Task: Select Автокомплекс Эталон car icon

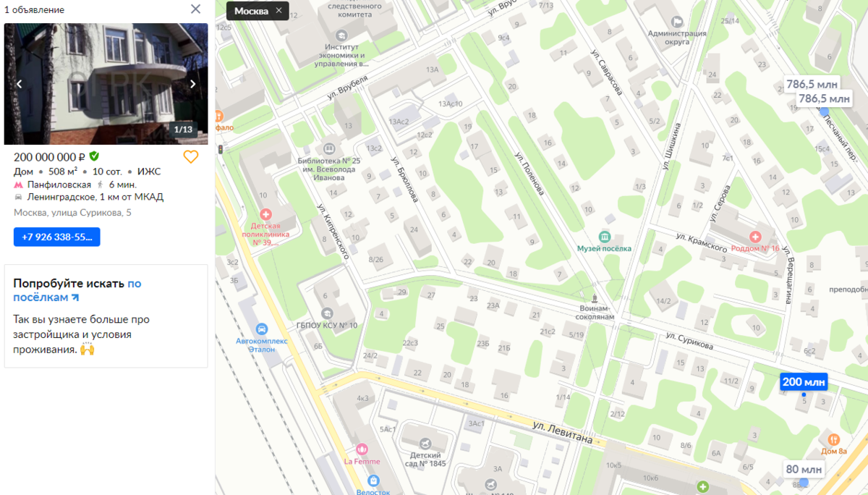Action: pyautogui.click(x=262, y=329)
